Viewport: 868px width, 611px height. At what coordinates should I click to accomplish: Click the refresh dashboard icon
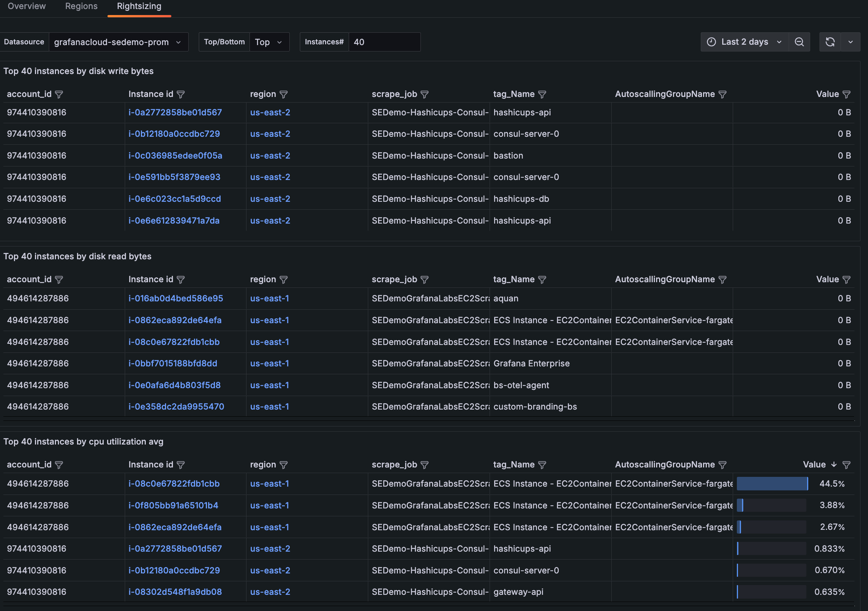pyautogui.click(x=830, y=42)
